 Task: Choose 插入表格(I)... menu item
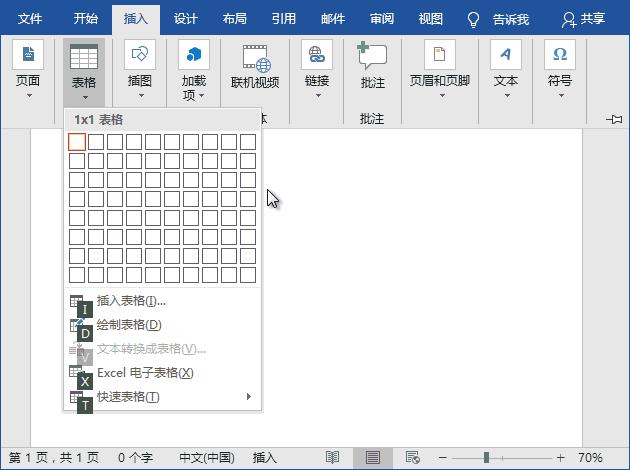(163, 300)
